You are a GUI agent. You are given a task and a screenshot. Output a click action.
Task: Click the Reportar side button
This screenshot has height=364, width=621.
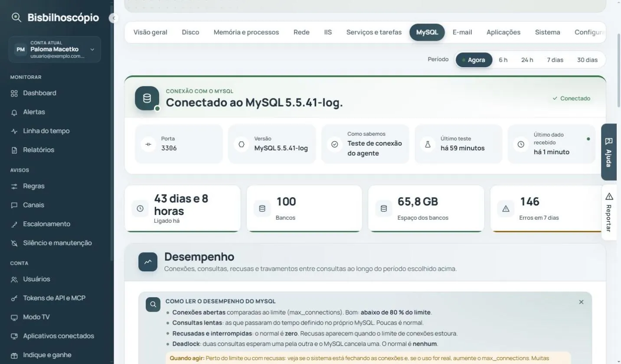[x=609, y=212]
